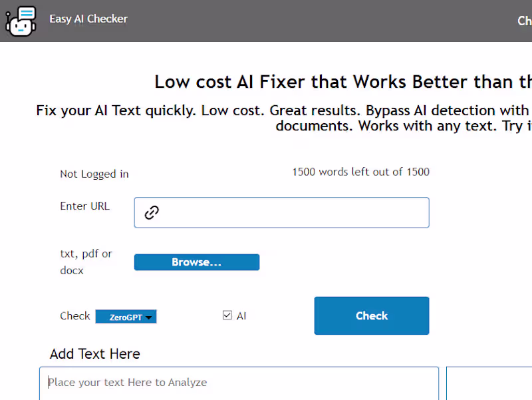Click the 'Low cost AI Fixer' headline
Image resolution: width=532 pixels, height=400 pixels.
click(x=342, y=81)
